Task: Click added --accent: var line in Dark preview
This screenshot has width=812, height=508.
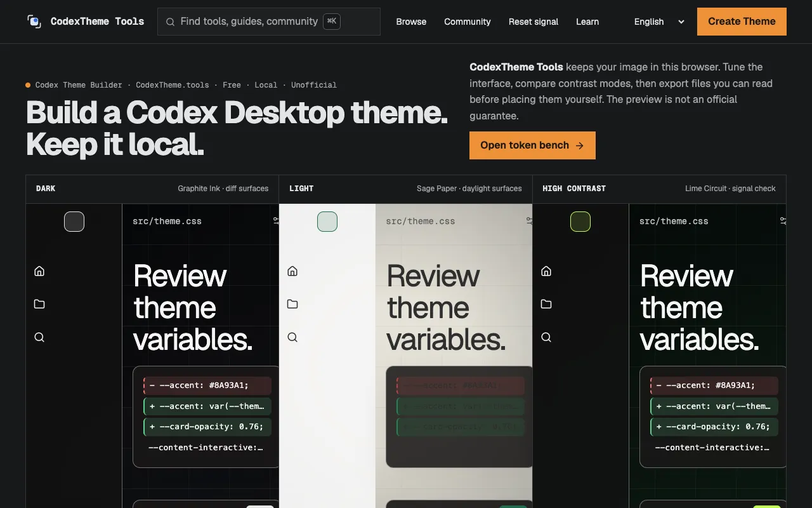Action: (207, 406)
